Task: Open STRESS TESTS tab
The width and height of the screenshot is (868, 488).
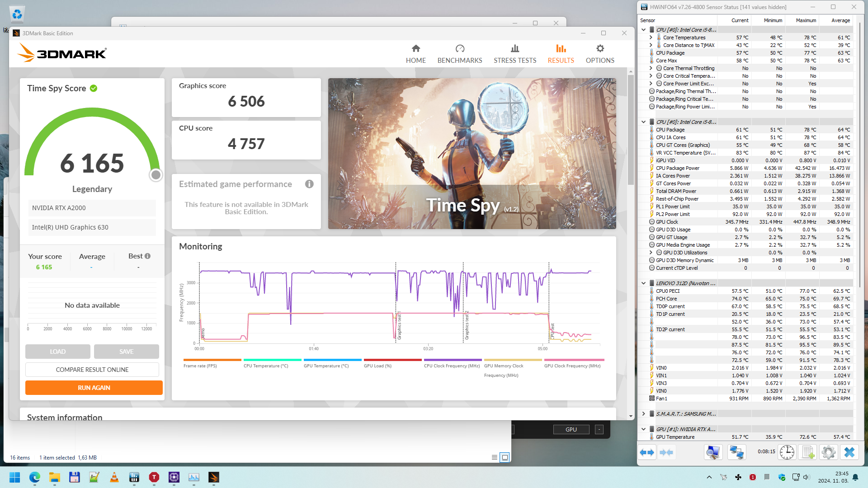Action: 514,54
